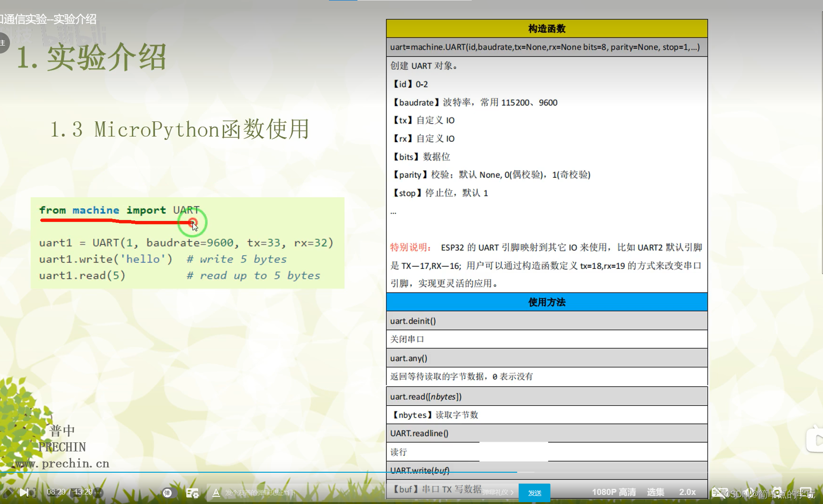Skip to the next video episode

coord(24,493)
